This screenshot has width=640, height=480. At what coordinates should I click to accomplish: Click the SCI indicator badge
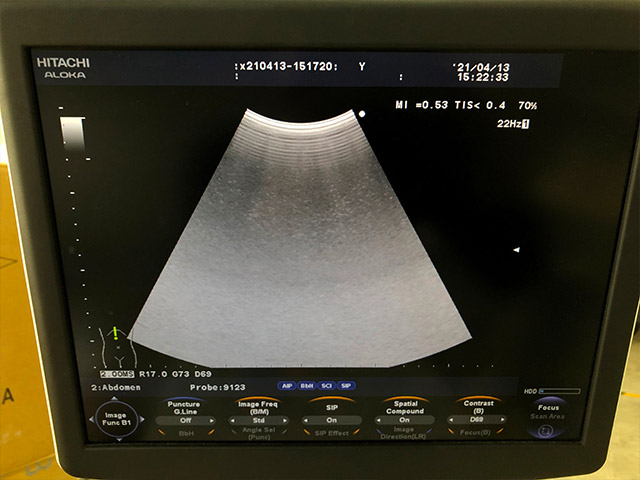pos(327,385)
